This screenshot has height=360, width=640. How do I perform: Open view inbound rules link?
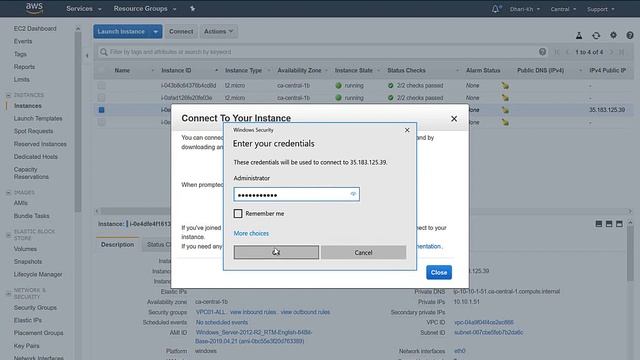253,312
